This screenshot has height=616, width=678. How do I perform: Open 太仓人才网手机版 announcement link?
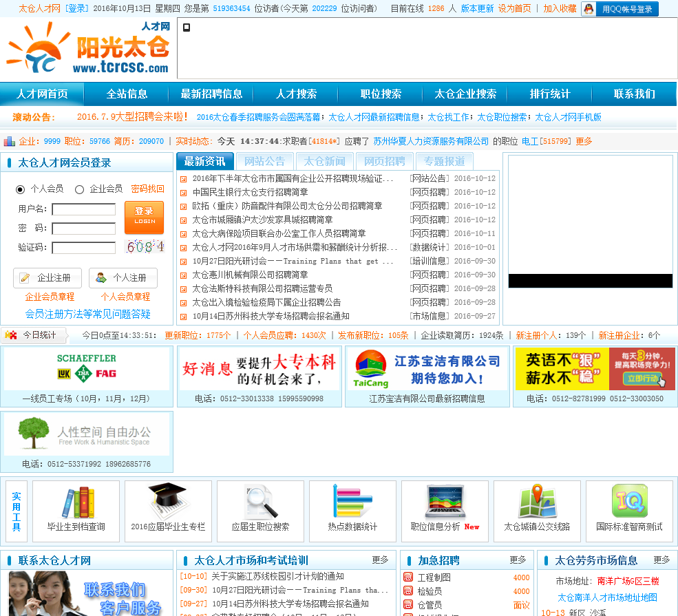(x=568, y=117)
